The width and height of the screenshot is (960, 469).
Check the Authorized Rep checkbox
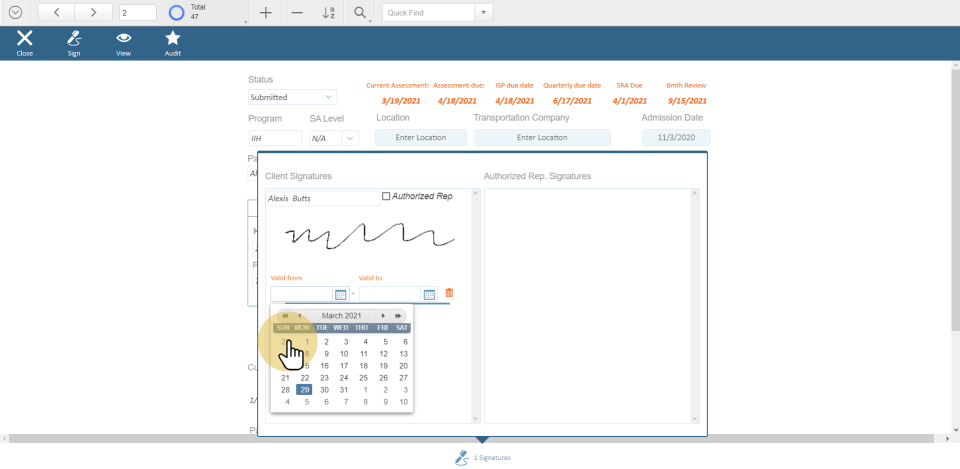pyautogui.click(x=387, y=197)
